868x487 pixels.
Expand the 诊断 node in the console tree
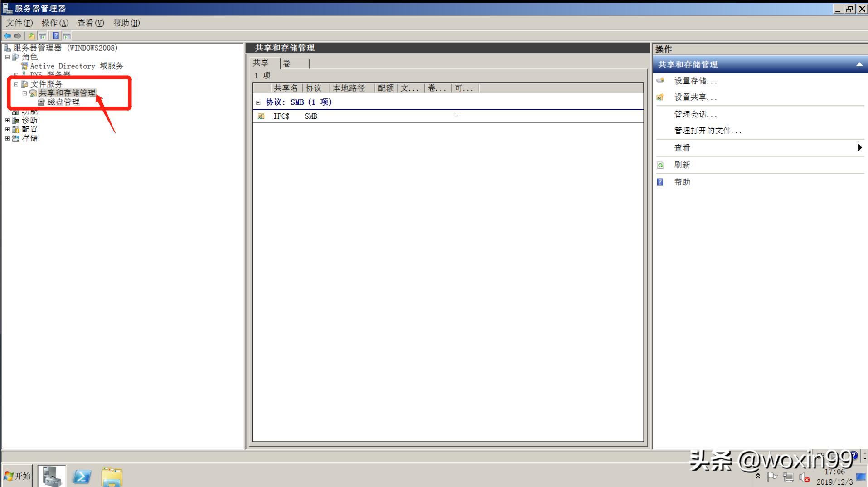coord(7,120)
